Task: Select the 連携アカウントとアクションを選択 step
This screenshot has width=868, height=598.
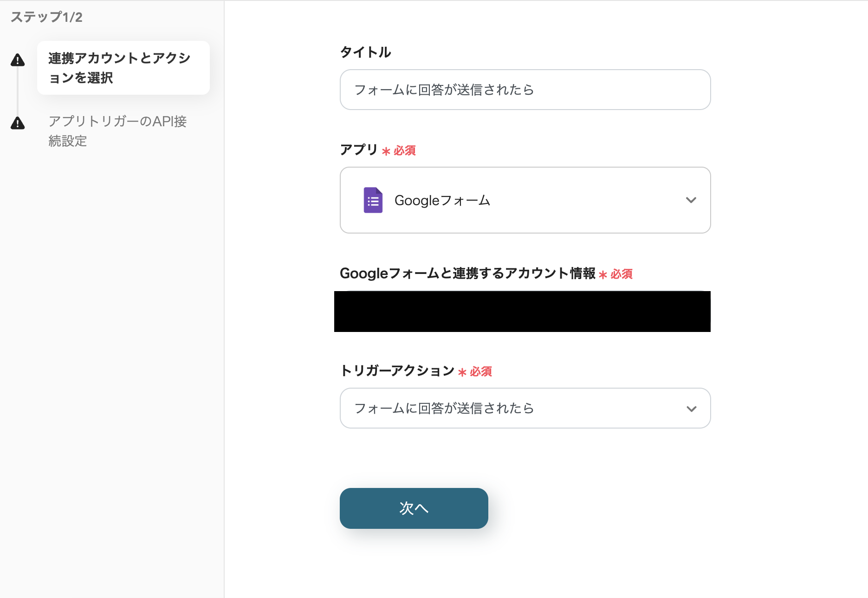Action: (x=123, y=68)
